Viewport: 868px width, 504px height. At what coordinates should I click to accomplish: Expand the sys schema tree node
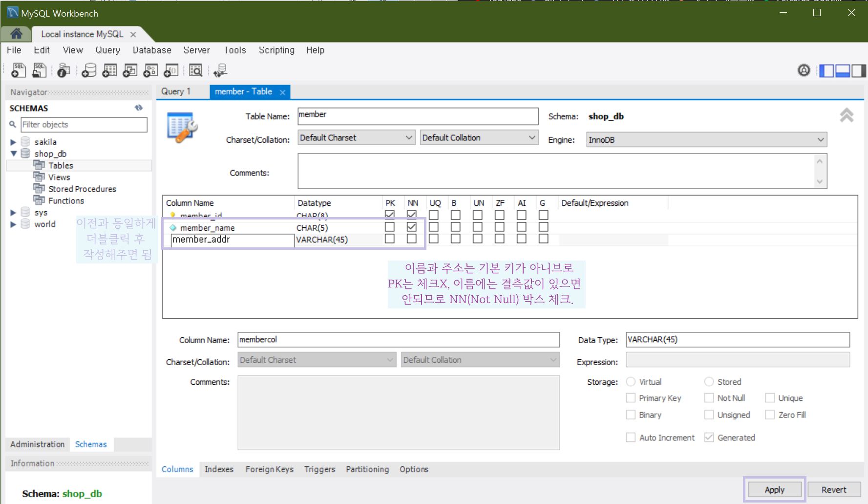pyautogui.click(x=13, y=213)
